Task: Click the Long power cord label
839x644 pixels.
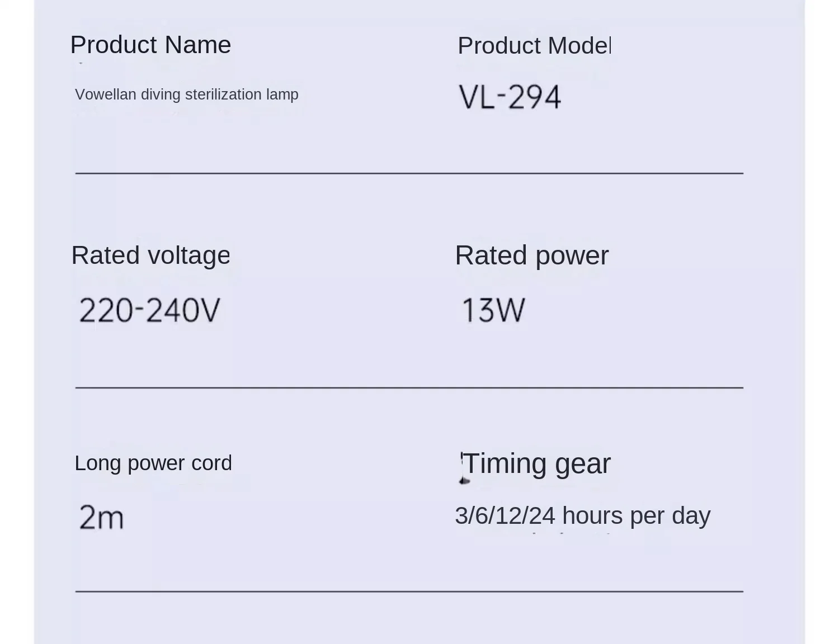Action: [x=153, y=463]
